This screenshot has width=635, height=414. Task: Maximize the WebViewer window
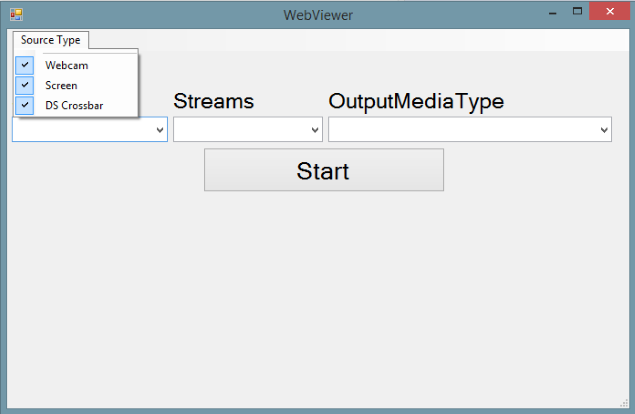(x=577, y=11)
